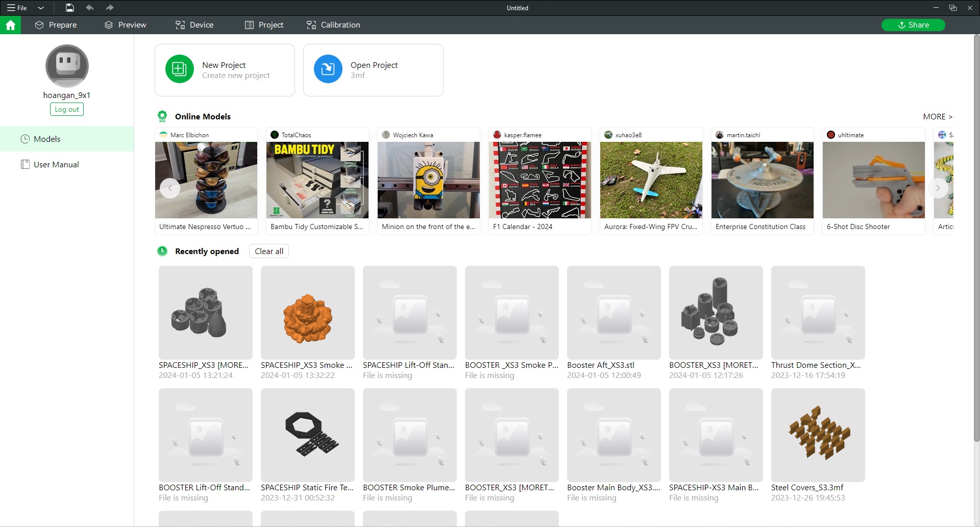Open the Steel Covers_S3.3mf thumbnail
Viewport: 980px width, 527px height.
coord(818,435)
